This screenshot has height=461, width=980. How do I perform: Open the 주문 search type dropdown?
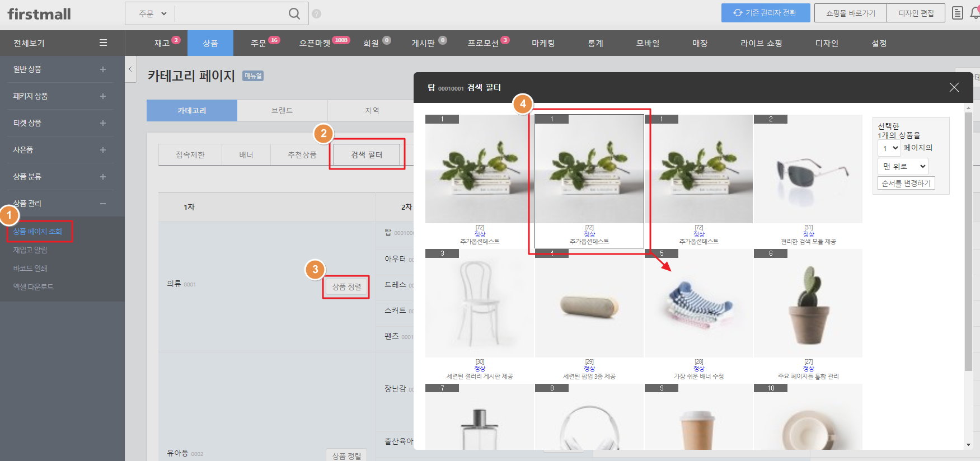(x=152, y=13)
